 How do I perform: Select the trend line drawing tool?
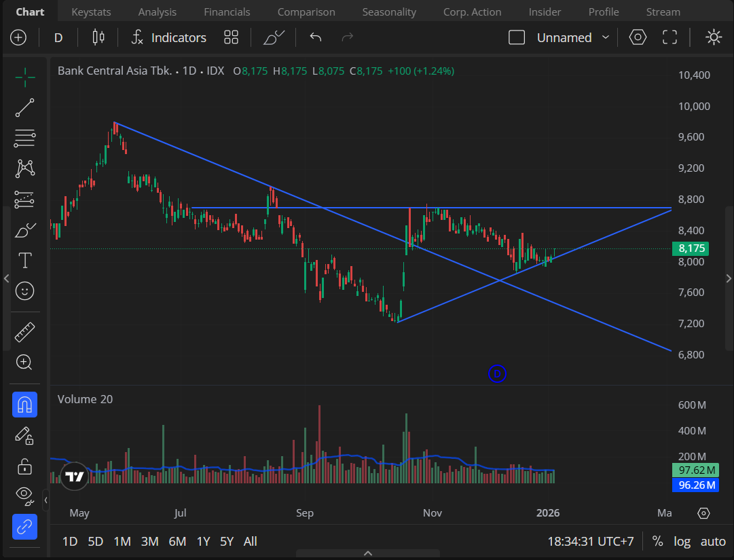point(25,108)
